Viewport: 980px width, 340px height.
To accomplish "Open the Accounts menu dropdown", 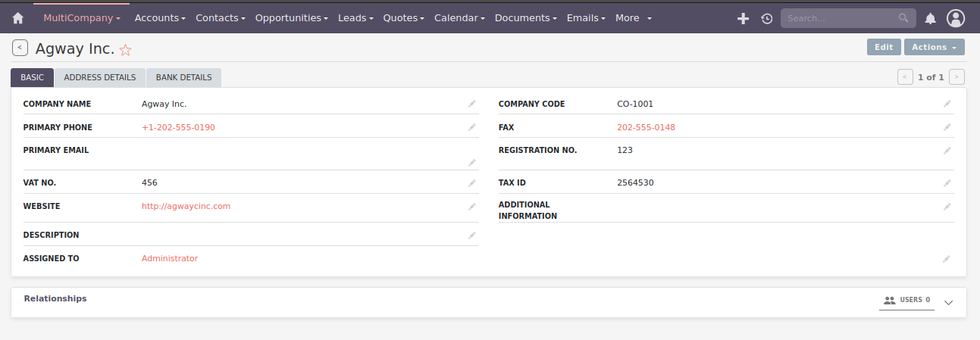I will point(160,18).
